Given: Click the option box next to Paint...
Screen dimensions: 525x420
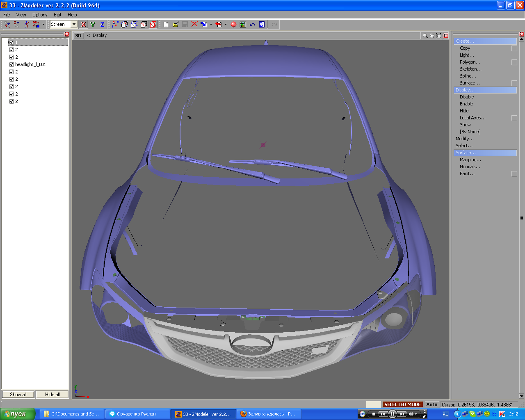Looking at the screenshot, I should (514, 174).
